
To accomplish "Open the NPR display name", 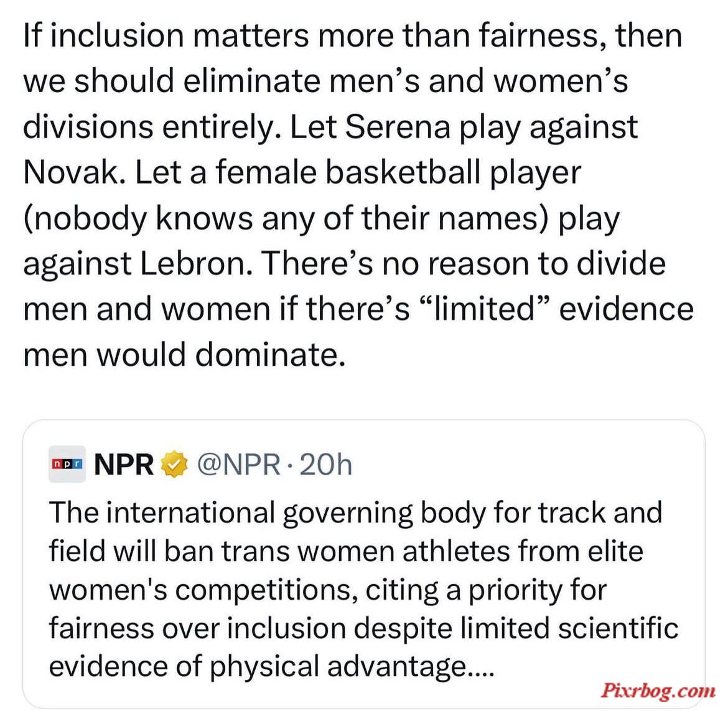I will 124,463.
